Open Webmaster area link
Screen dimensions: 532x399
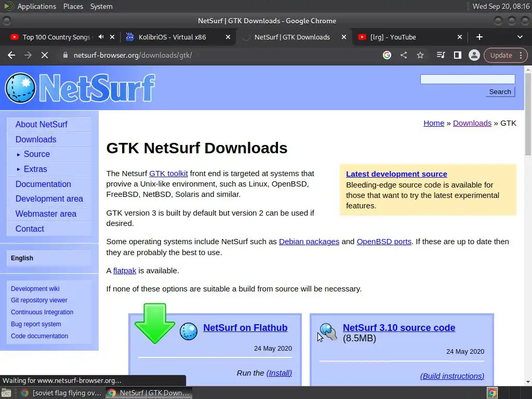pyautogui.click(x=46, y=214)
